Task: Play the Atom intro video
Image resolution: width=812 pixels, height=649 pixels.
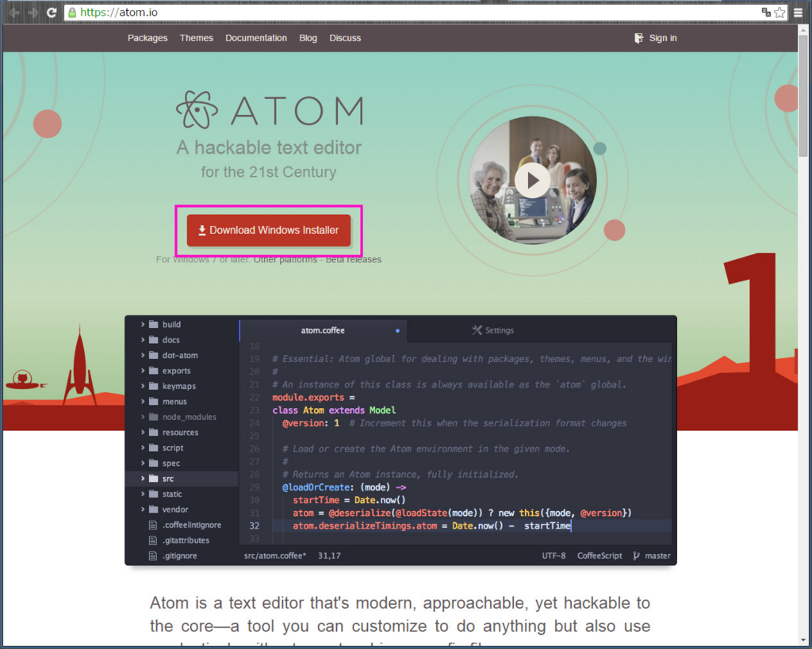Action: coord(532,180)
